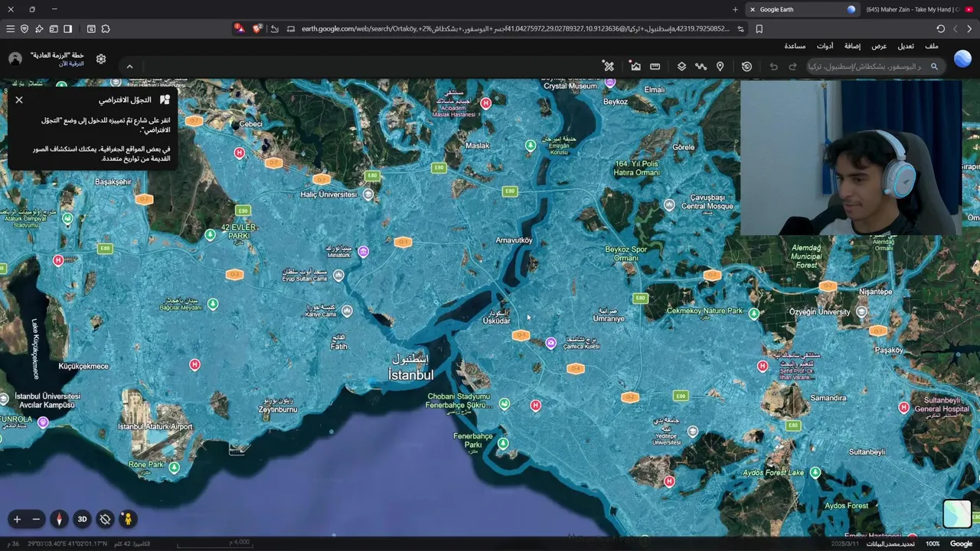Viewport: 980px width, 551px height.
Task: Click the Google Earth logo
Action: tap(962, 59)
